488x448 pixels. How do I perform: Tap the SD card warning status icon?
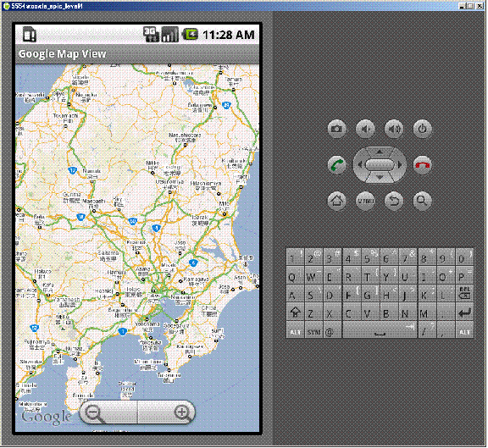pos(30,35)
